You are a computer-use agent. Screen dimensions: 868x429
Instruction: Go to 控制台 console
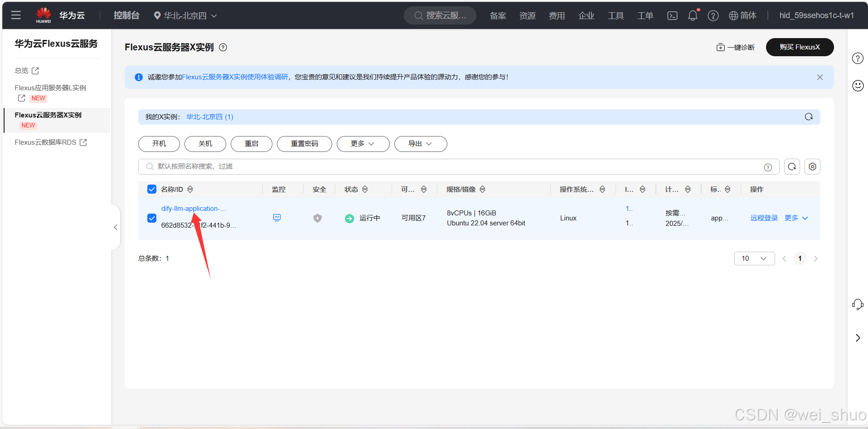point(126,15)
